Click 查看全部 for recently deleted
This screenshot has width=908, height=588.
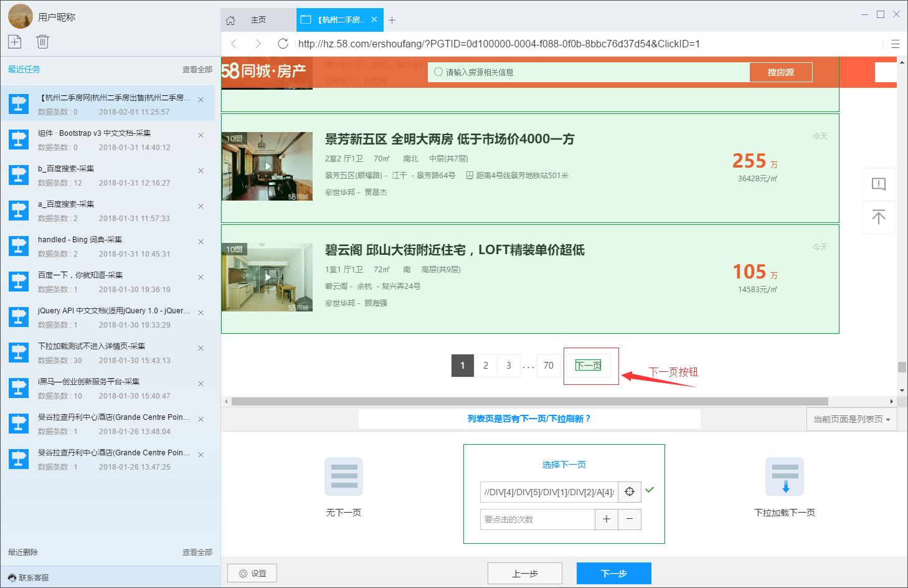click(197, 552)
